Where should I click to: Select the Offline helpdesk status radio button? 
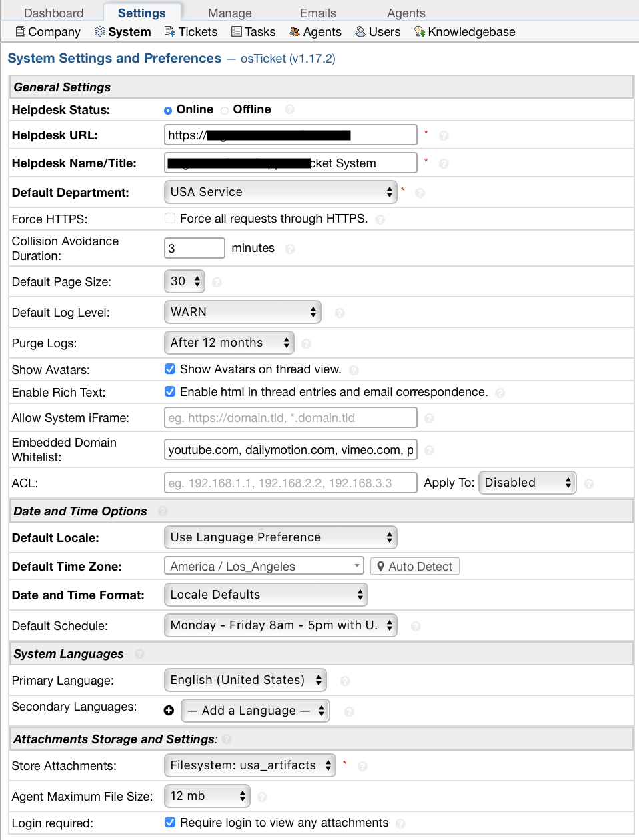225,111
